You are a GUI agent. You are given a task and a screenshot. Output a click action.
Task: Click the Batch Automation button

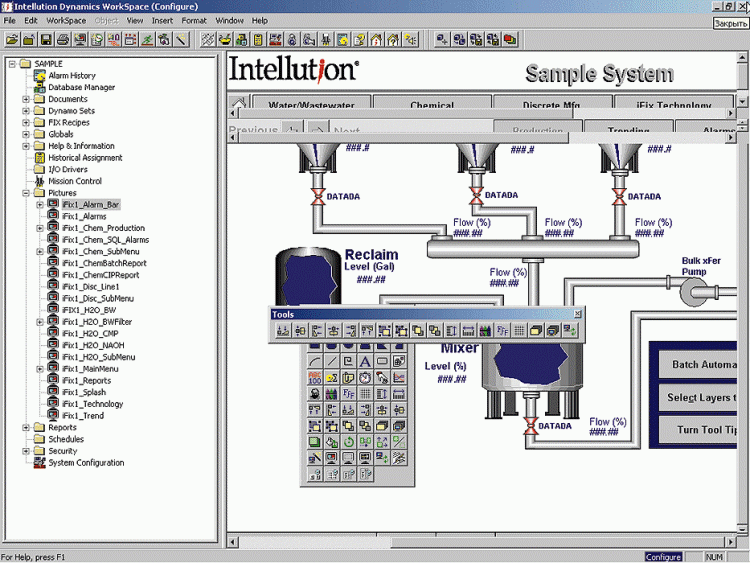(697, 364)
